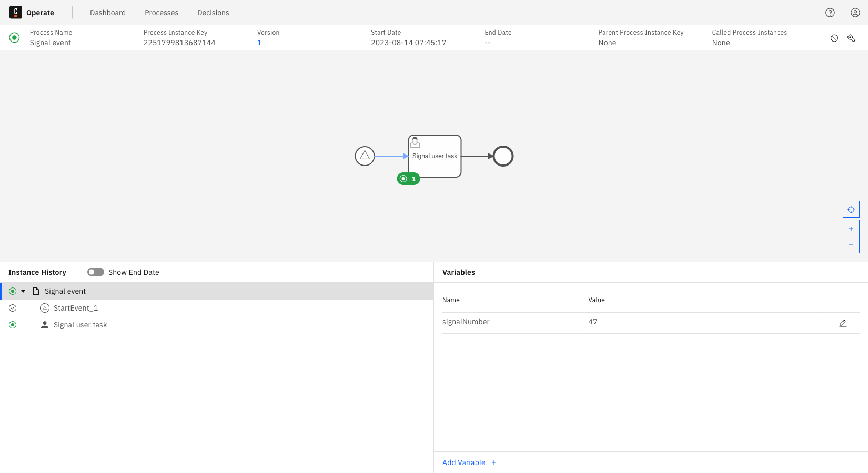The height and width of the screenshot is (473, 868).
Task: Click the signal icon beside StartEvent_1
Action: click(x=45, y=308)
